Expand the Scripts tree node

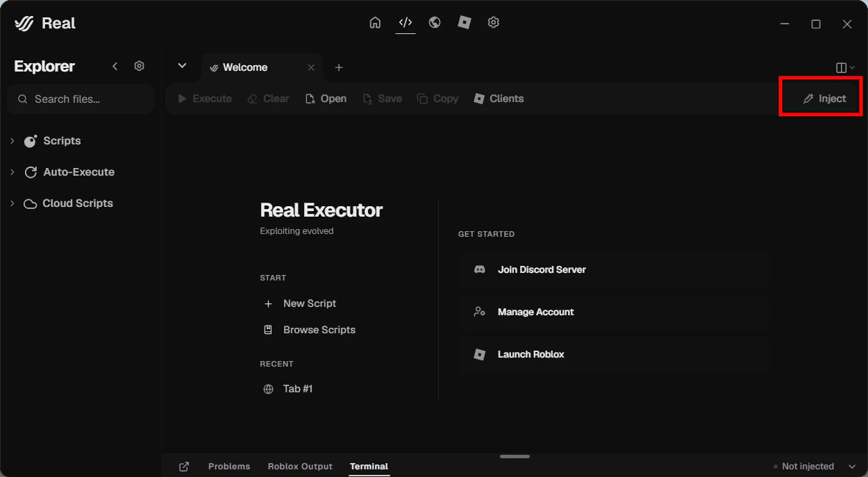coord(12,141)
